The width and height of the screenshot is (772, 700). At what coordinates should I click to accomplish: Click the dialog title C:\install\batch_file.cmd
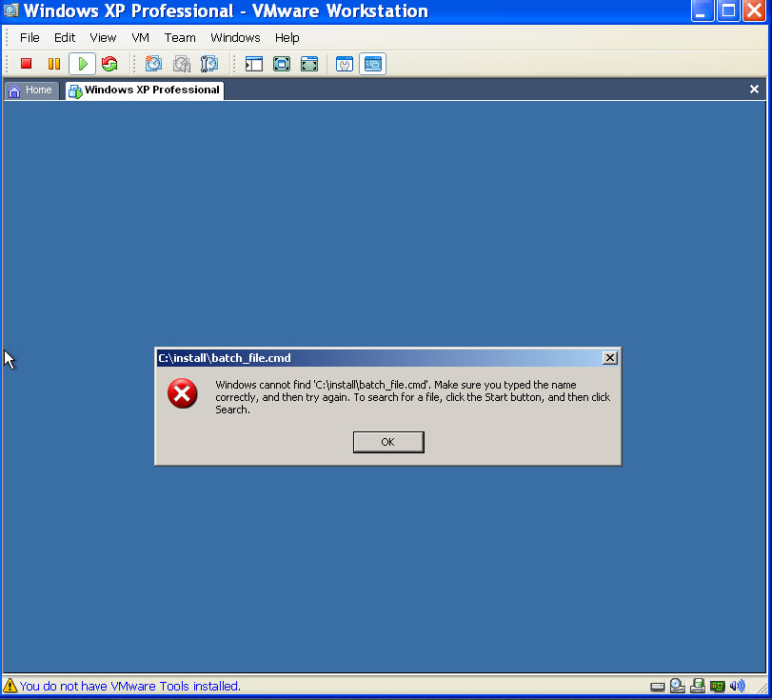click(225, 358)
